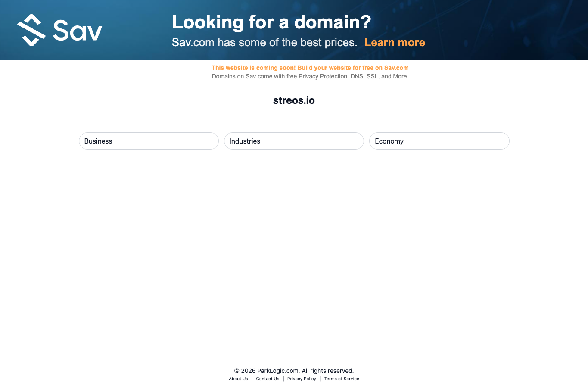Open the About Us footer link
The width and height of the screenshot is (588, 388).
pyautogui.click(x=238, y=379)
